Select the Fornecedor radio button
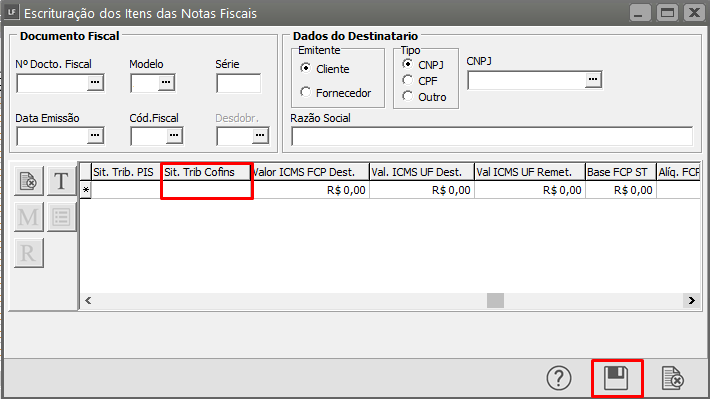710x399 pixels. click(x=306, y=92)
